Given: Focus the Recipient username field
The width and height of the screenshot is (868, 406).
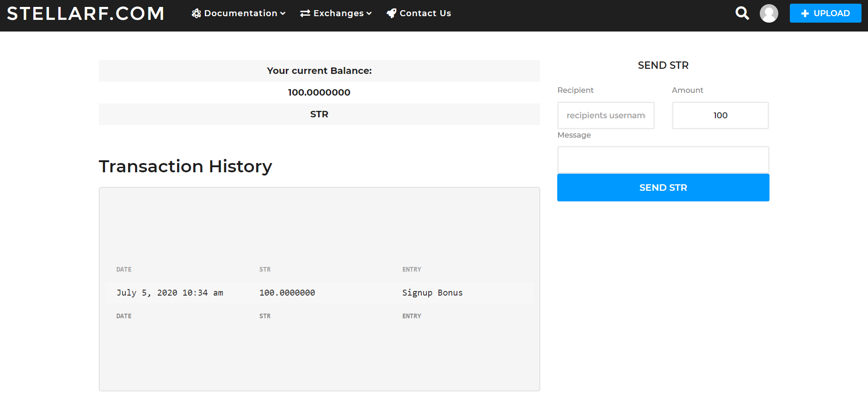Looking at the screenshot, I should point(606,115).
